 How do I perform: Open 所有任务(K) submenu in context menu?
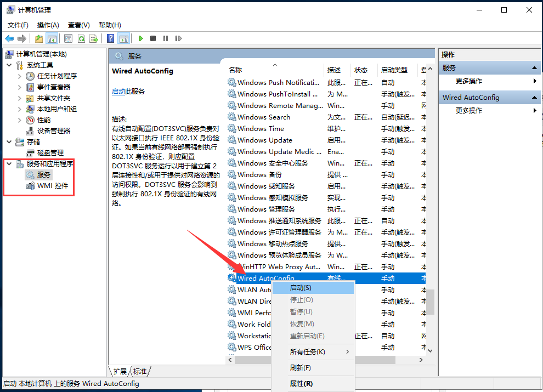313,352
